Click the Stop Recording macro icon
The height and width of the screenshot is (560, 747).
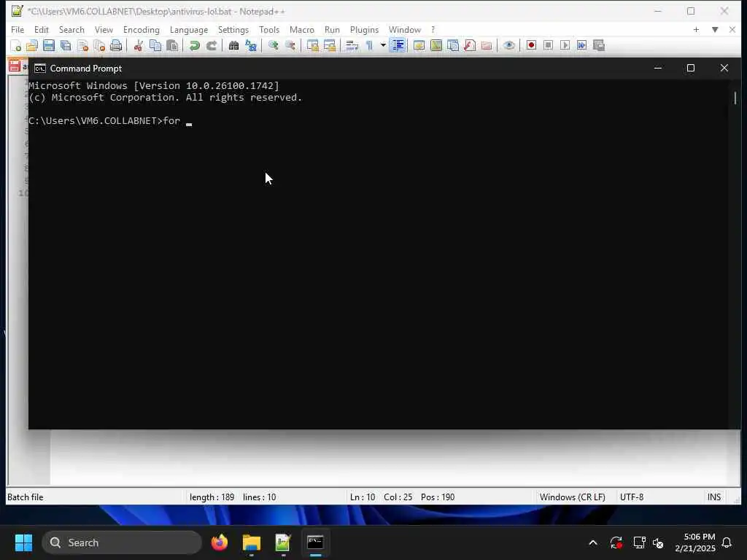pos(548,46)
